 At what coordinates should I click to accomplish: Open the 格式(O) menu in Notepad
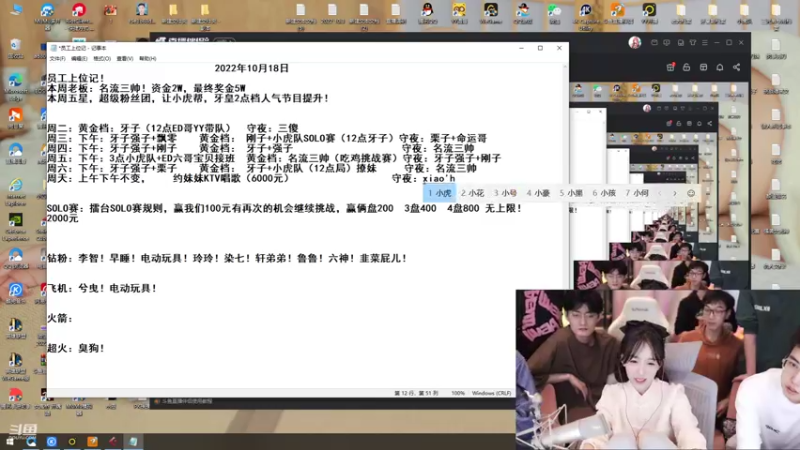click(102, 59)
